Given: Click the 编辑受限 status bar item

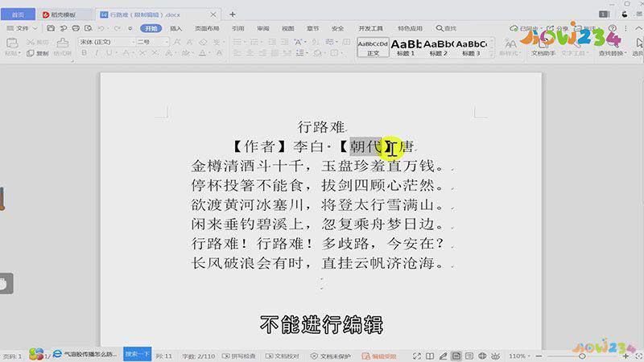Looking at the screenshot, I should coord(379,356).
